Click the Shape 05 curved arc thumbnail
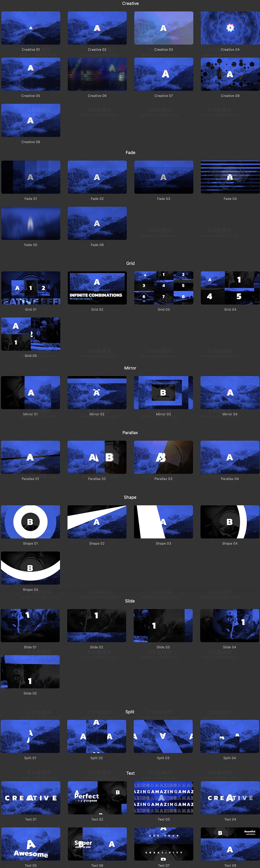This screenshot has width=260, height=868. (x=30, y=568)
